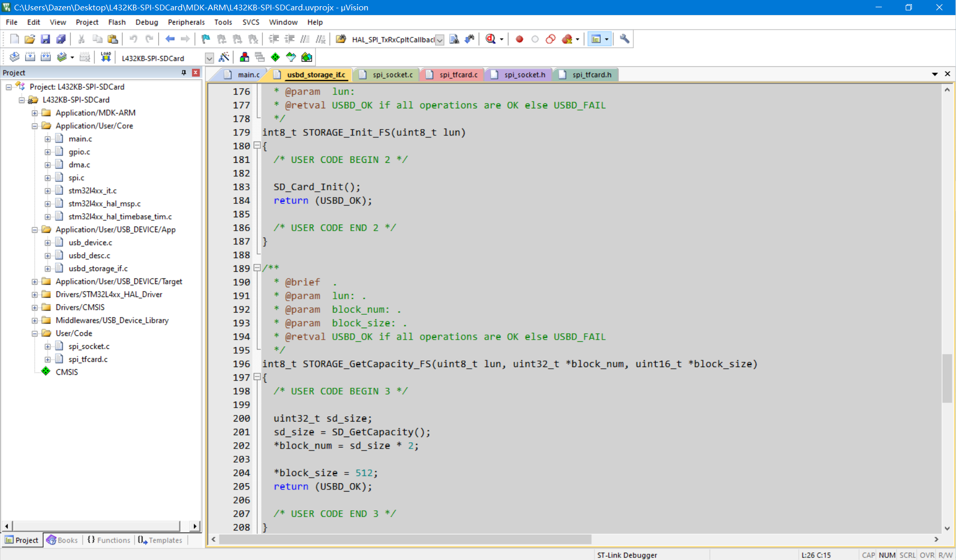Select the main.c file in the project tree
The image size is (956, 560).
(x=80, y=138)
